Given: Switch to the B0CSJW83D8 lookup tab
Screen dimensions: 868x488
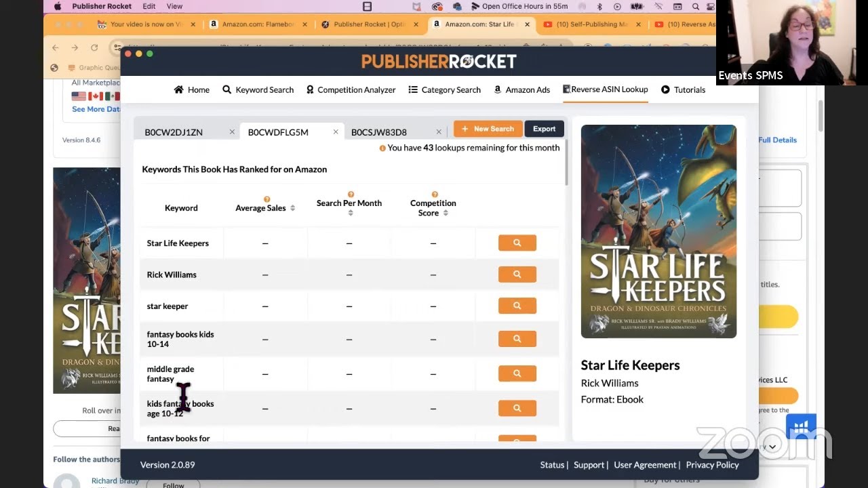Looking at the screenshot, I should click(379, 132).
